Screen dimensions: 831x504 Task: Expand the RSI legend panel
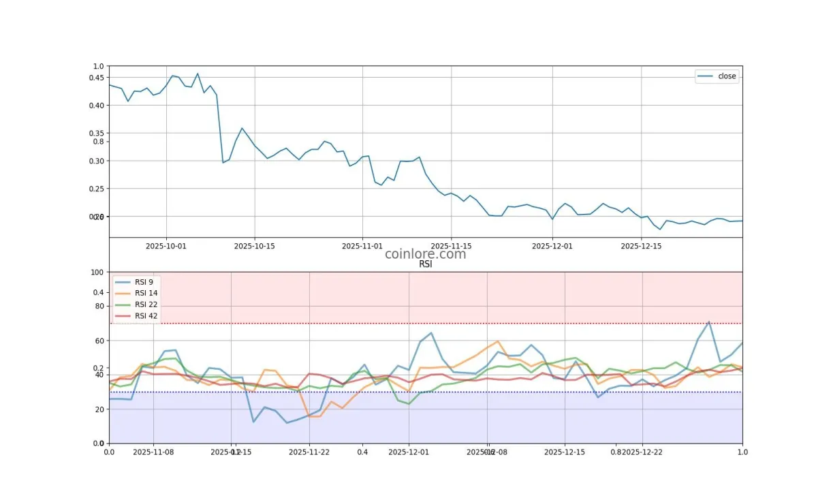point(135,298)
